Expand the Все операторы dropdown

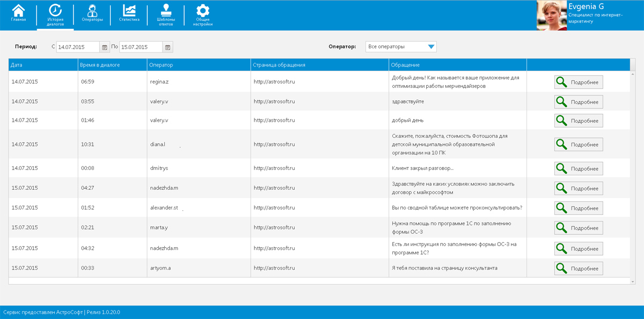point(431,47)
